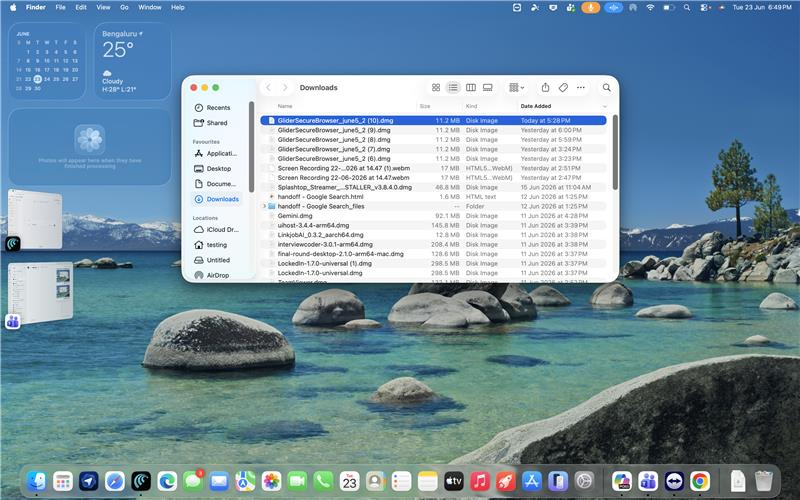800x500 pixels.
Task: Open the Finder group-by dropdown
Action: (x=516, y=88)
